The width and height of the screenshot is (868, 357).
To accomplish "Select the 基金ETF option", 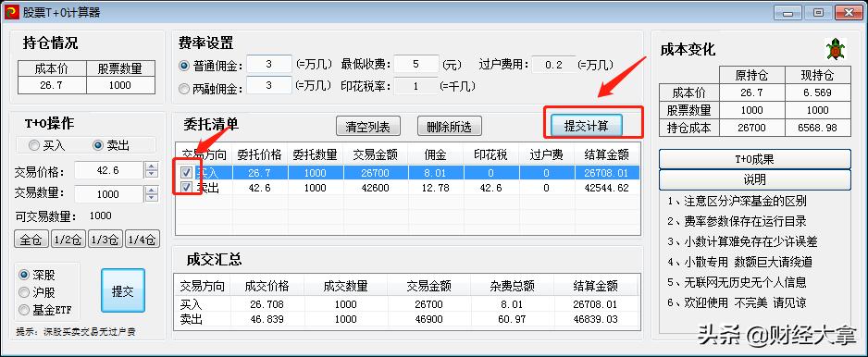I will [x=24, y=310].
